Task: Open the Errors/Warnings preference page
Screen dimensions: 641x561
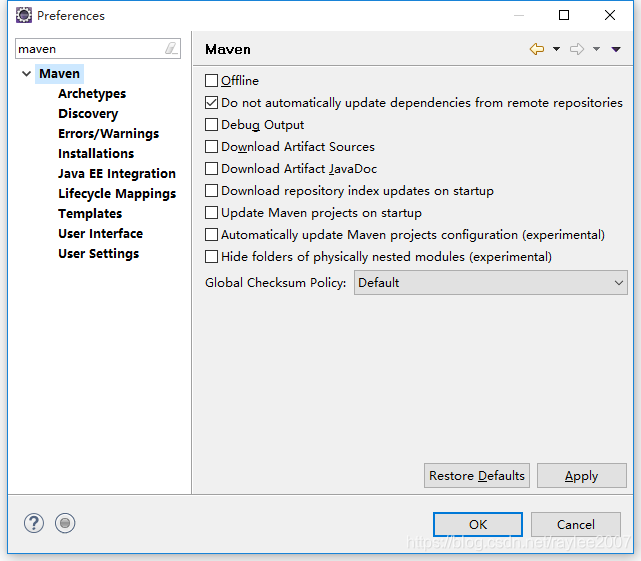Action: coord(108,134)
